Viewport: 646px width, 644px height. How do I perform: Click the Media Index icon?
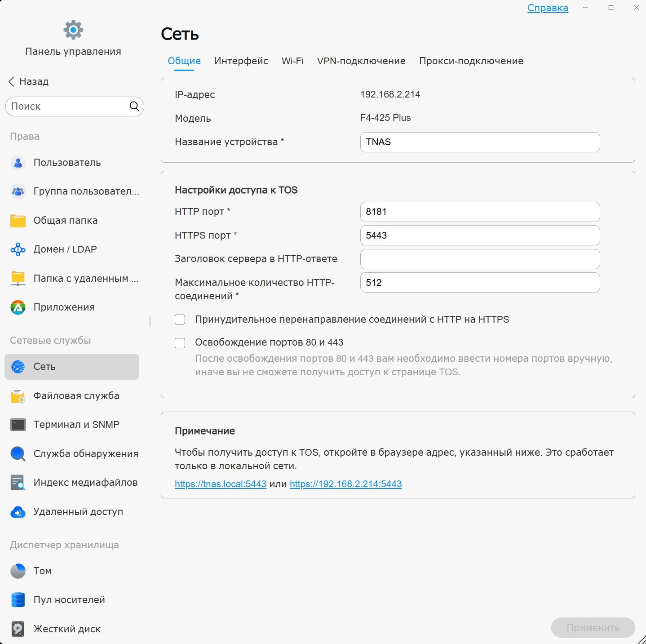tap(18, 483)
